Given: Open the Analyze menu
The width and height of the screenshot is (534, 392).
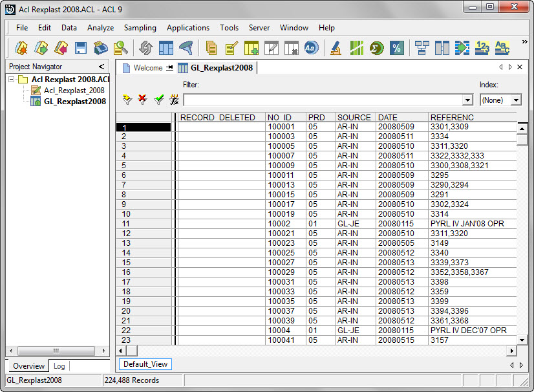Looking at the screenshot, I should click(100, 28).
